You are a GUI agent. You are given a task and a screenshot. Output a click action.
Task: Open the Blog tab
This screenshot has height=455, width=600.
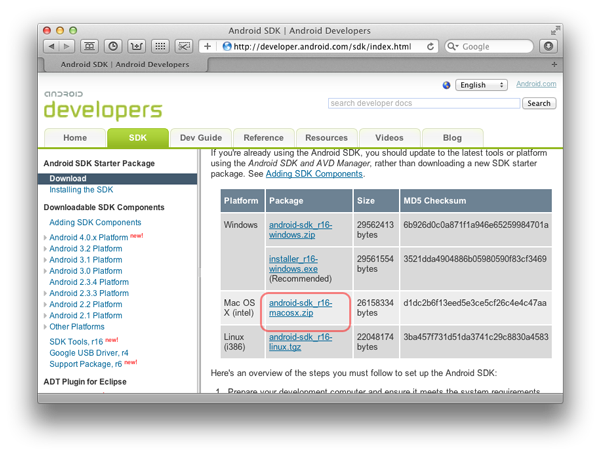(452, 138)
